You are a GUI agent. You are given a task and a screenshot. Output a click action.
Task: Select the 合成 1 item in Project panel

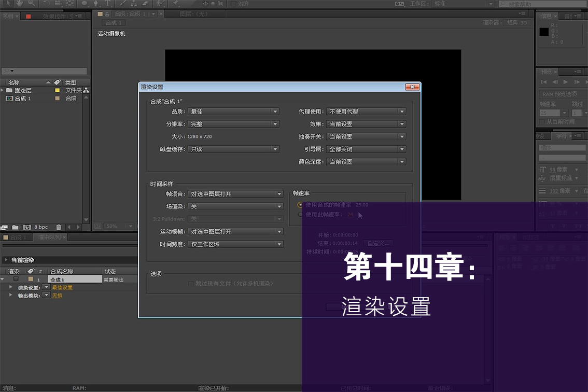pyautogui.click(x=22, y=99)
